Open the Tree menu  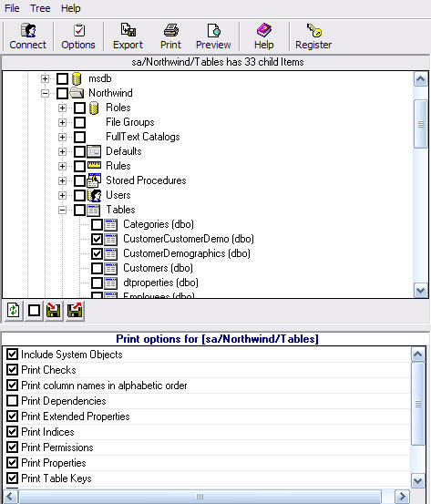[x=40, y=8]
